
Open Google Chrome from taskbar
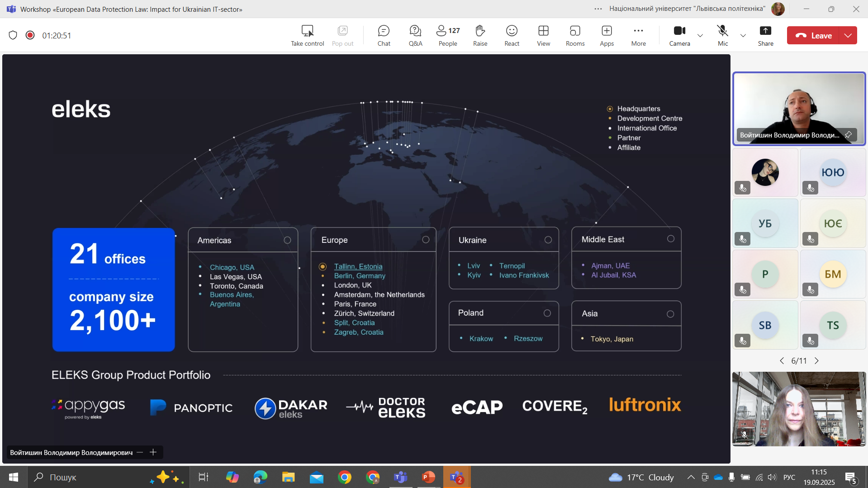point(345,477)
